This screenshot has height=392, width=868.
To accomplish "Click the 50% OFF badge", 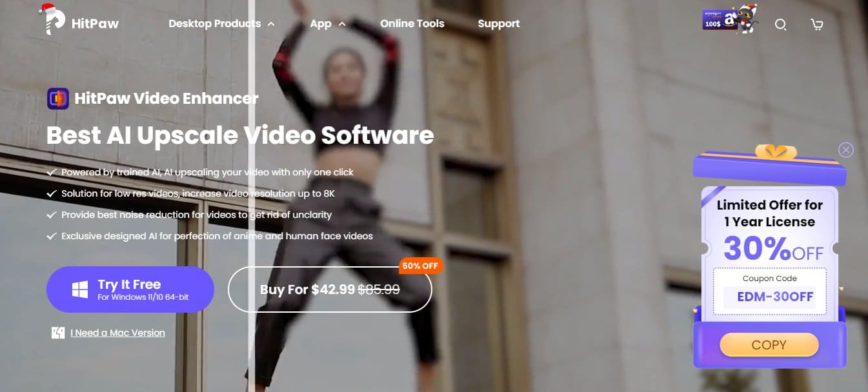I will coord(420,266).
